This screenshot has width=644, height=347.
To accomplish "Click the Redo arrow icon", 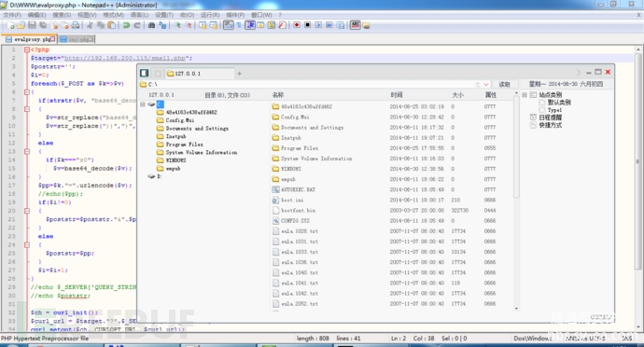I will point(137,25).
